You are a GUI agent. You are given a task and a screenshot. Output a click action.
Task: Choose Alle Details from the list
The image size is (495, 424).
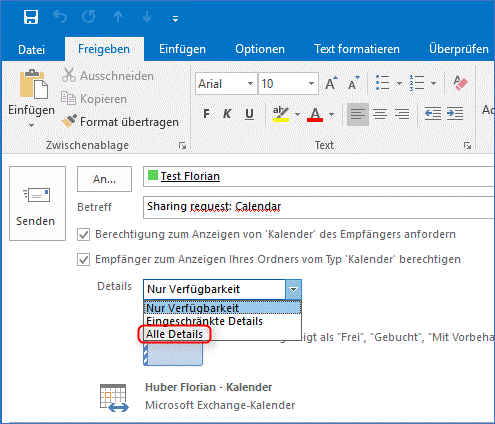click(222, 334)
